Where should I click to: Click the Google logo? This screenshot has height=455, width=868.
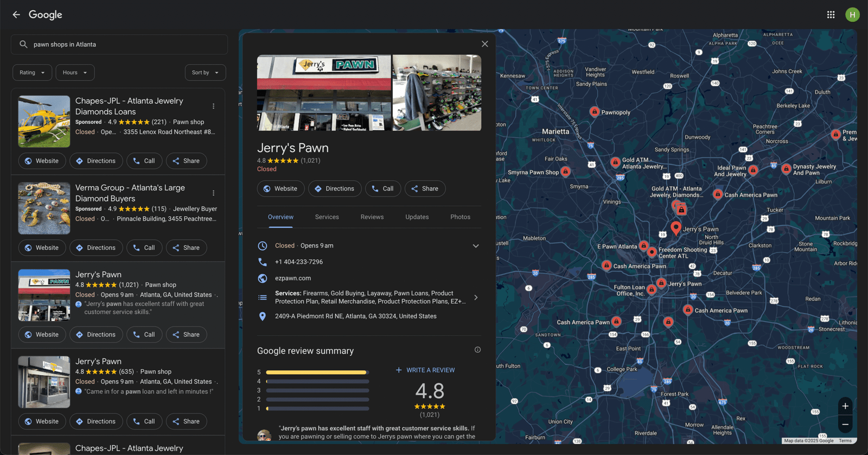coord(46,15)
